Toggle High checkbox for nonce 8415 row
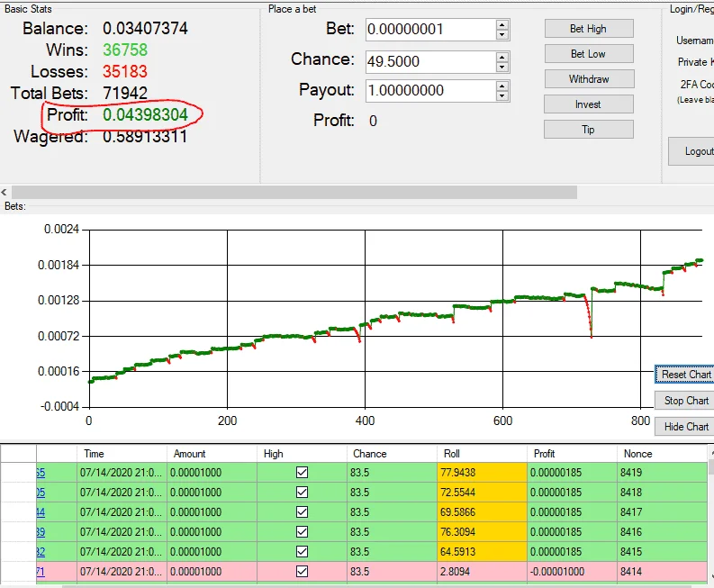 click(x=302, y=552)
